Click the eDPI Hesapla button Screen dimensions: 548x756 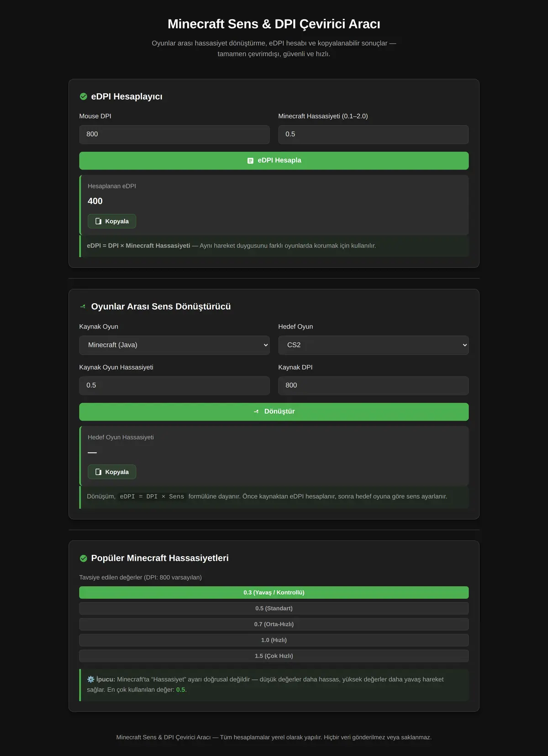pos(274,160)
